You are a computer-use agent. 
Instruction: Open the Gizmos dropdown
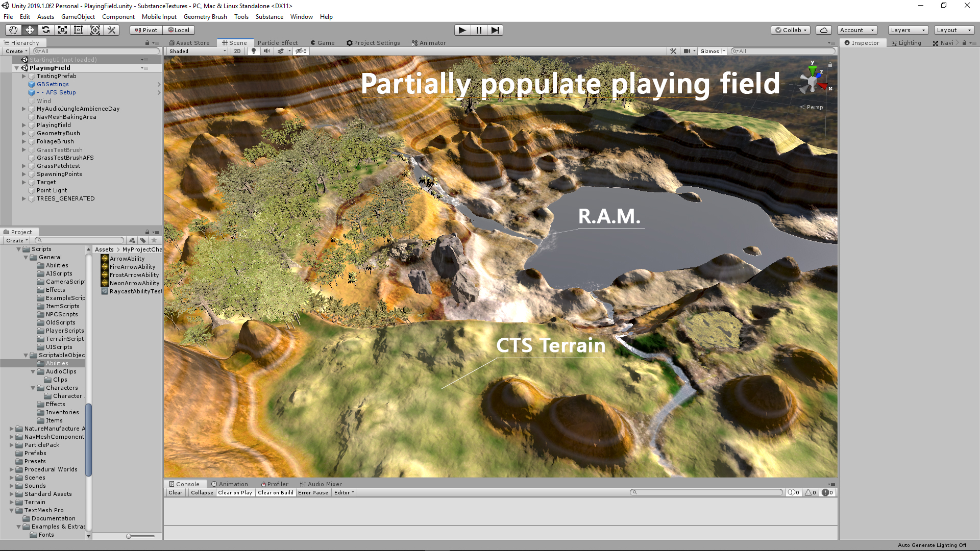713,51
